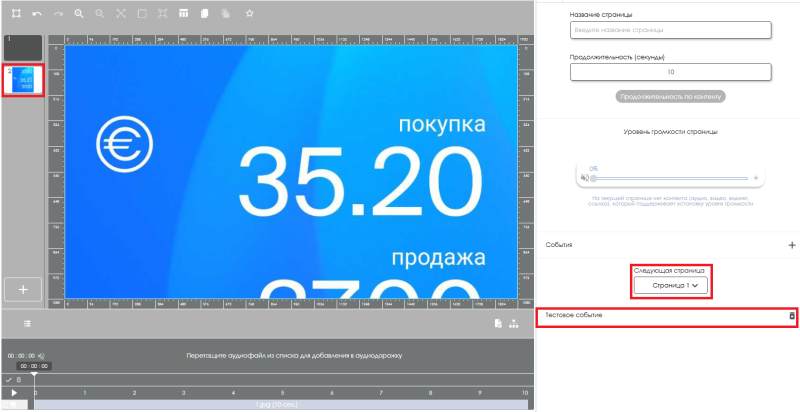Click the hierarchy icon above the audio track
This screenshot has width=800, height=412.
pos(514,324)
